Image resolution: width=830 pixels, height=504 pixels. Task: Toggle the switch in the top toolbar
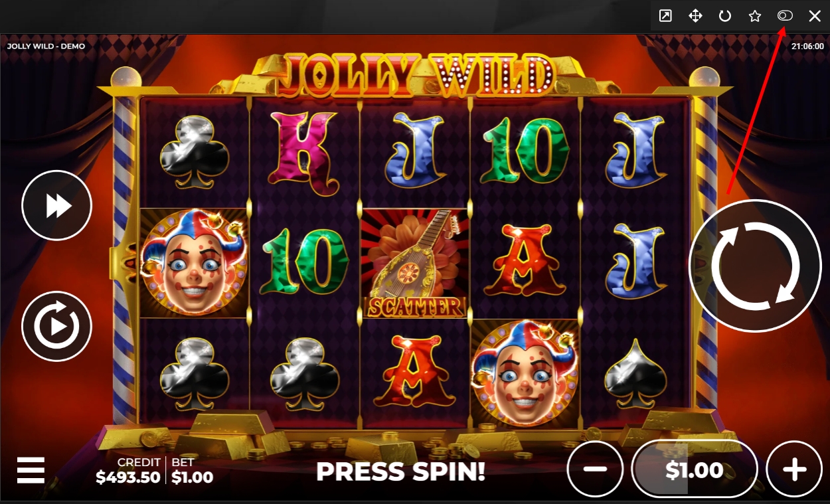click(785, 16)
